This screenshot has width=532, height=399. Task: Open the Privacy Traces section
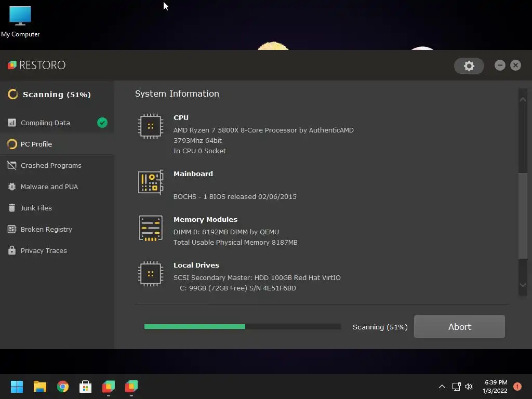57,250
